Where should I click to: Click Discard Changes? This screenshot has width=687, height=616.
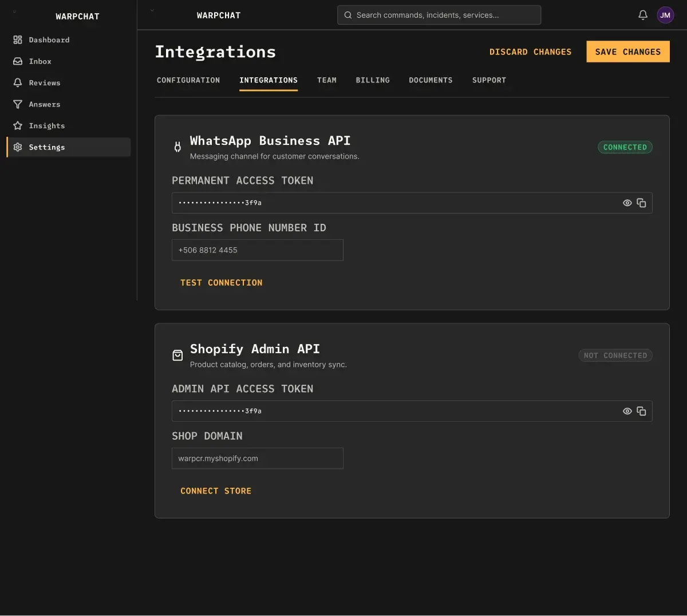tap(530, 52)
